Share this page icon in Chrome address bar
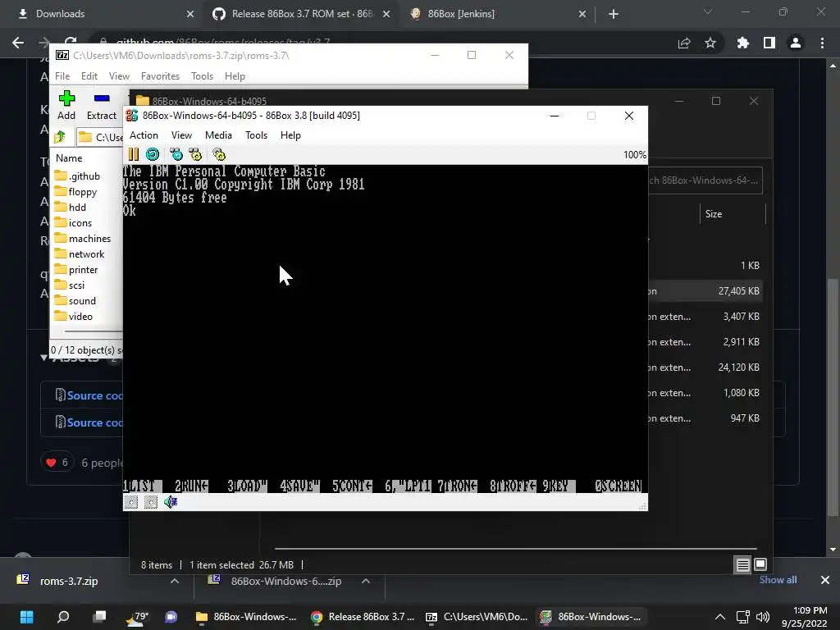Image resolution: width=840 pixels, height=630 pixels. coord(684,43)
